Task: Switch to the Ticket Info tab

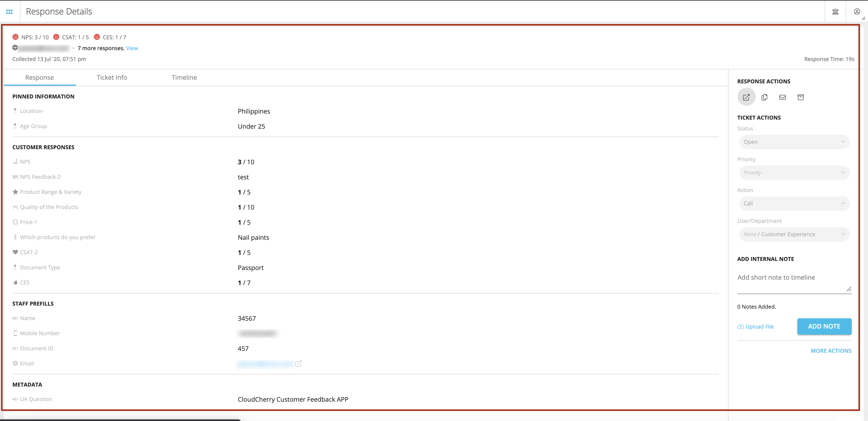Action: point(112,77)
